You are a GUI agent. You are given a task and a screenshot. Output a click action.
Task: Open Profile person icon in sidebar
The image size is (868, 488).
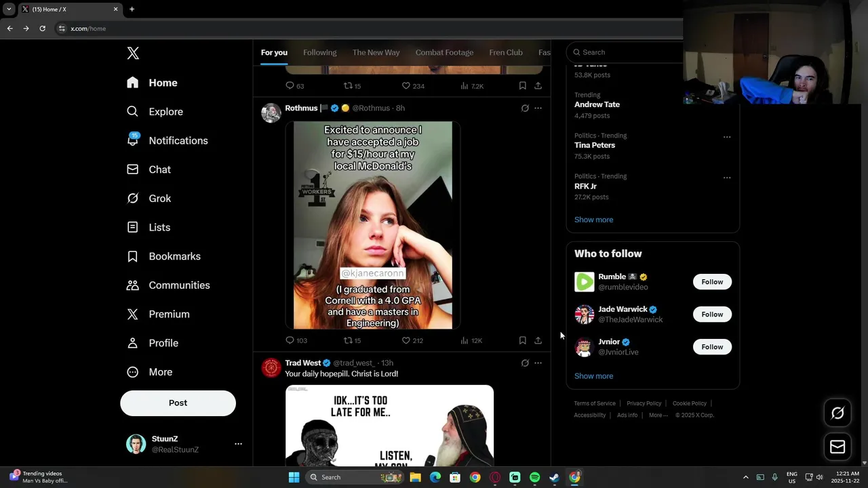[x=133, y=343]
